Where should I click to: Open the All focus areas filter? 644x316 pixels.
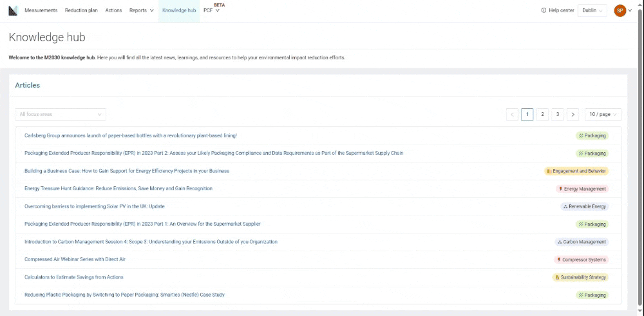point(61,114)
